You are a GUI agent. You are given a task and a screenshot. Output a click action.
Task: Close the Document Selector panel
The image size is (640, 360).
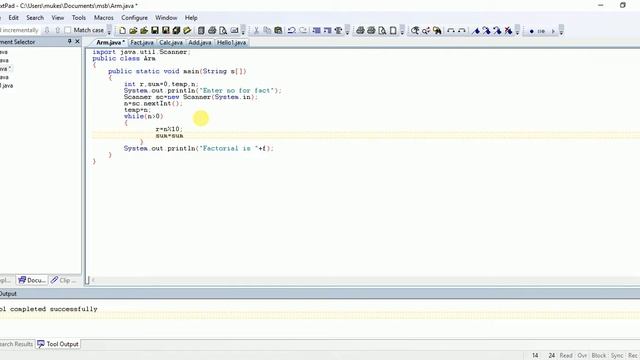77,41
